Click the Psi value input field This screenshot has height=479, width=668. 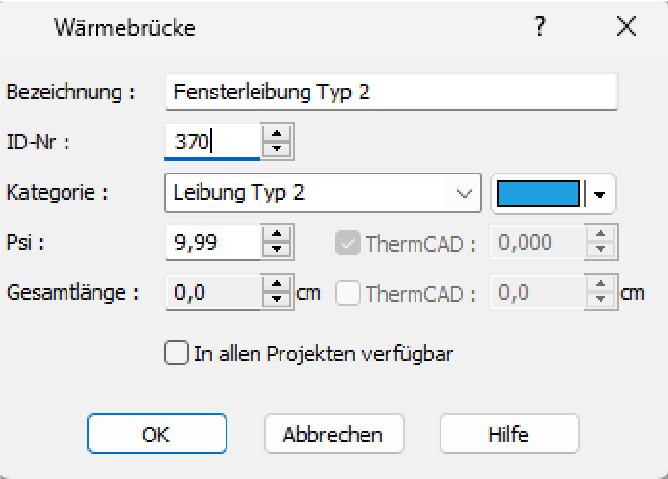(x=211, y=241)
